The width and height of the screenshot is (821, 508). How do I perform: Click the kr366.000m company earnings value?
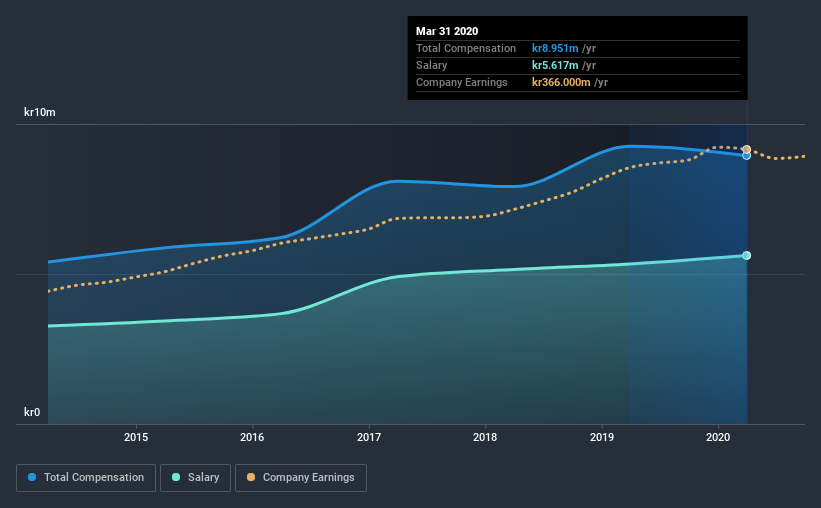click(x=561, y=82)
